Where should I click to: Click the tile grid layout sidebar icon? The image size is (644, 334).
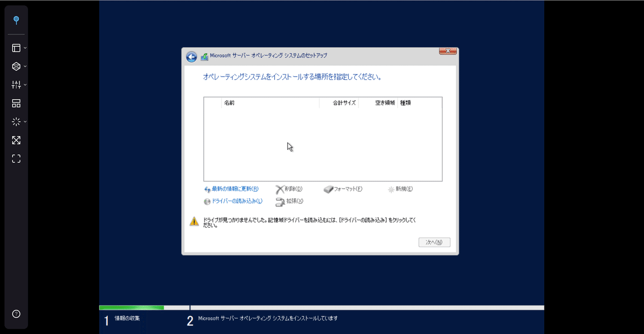pyautogui.click(x=16, y=103)
